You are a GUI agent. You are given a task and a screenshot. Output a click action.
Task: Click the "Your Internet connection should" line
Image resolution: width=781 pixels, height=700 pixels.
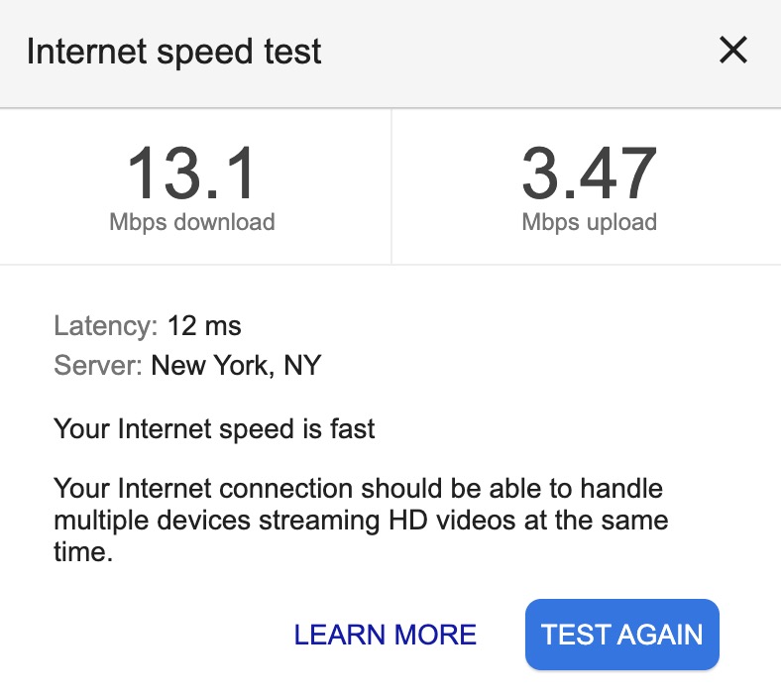point(358,489)
